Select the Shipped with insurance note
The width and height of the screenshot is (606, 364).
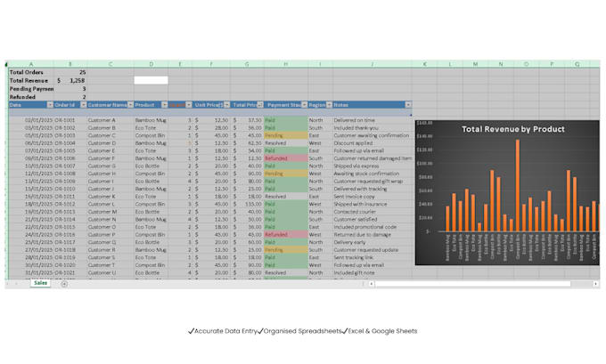tap(373, 204)
